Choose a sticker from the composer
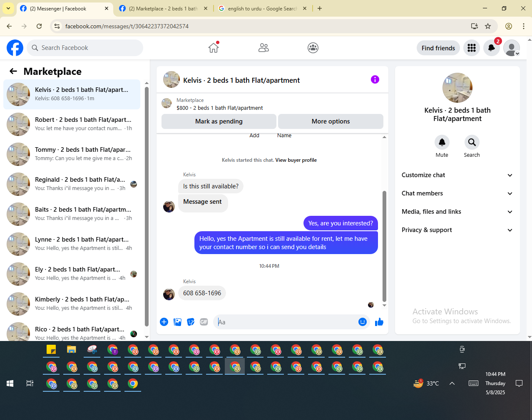Viewport: 532px width, 420px height. point(191,322)
